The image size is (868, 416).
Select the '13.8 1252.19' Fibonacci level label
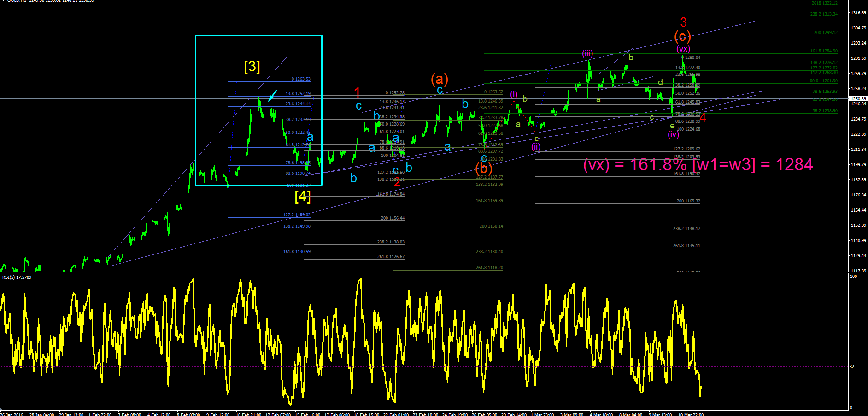pyautogui.click(x=298, y=94)
